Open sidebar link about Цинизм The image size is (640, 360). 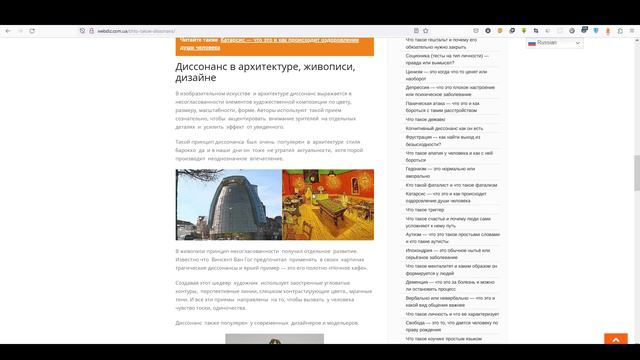tap(446, 75)
